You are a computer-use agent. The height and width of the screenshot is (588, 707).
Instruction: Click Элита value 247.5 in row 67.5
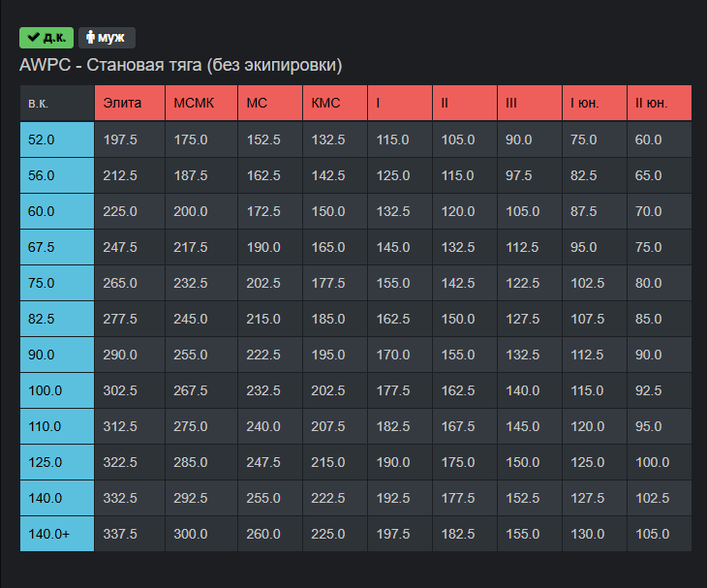[x=130, y=247]
